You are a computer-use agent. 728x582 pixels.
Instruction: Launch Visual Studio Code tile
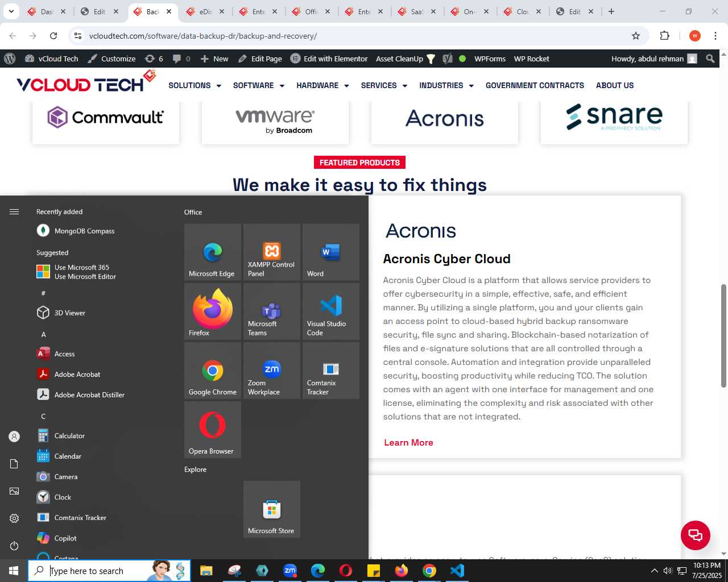pyautogui.click(x=331, y=311)
